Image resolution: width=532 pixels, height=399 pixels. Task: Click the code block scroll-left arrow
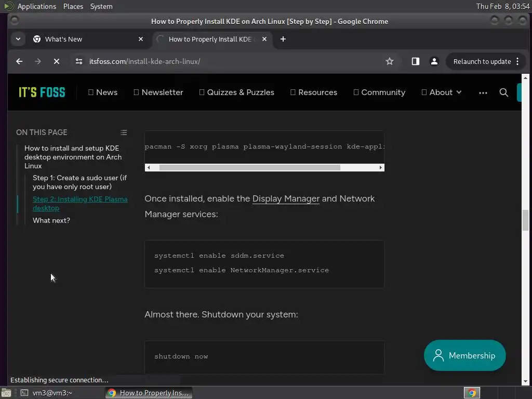148,168
